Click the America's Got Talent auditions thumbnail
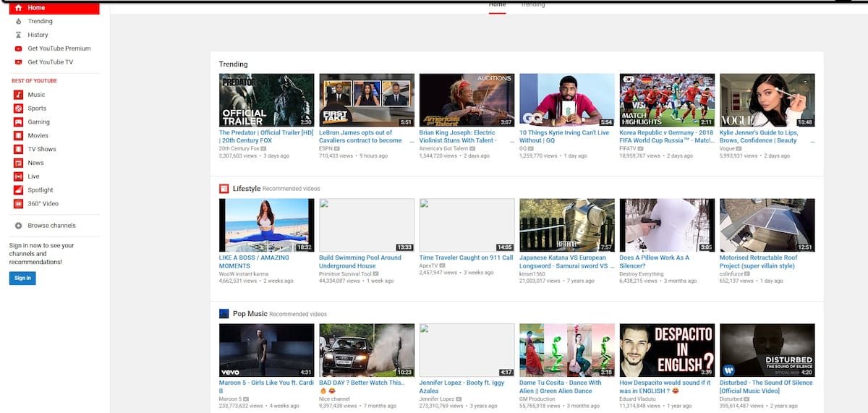Viewport: 868px width, 413px height. pos(467,100)
